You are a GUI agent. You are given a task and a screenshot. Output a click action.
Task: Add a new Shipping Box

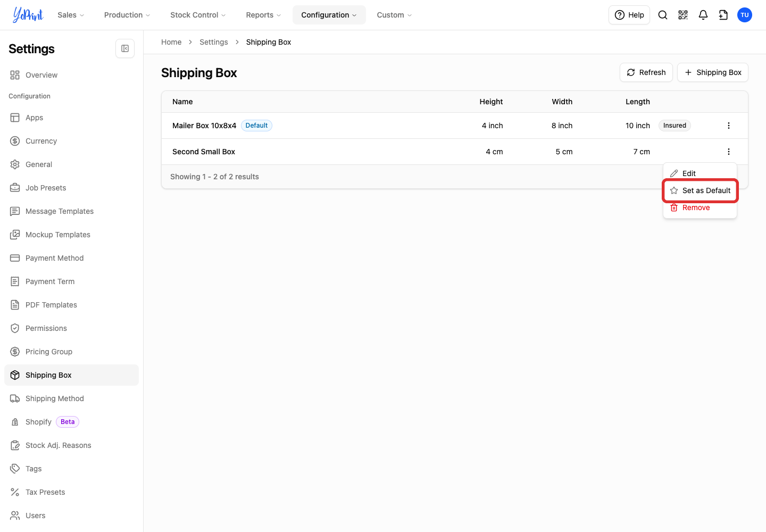point(713,72)
